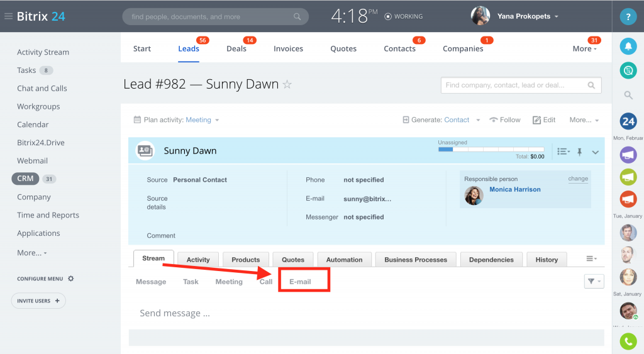Screen dimensions: 644x354
Task: Mark lead as favorite with star
Action: click(x=287, y=85)
